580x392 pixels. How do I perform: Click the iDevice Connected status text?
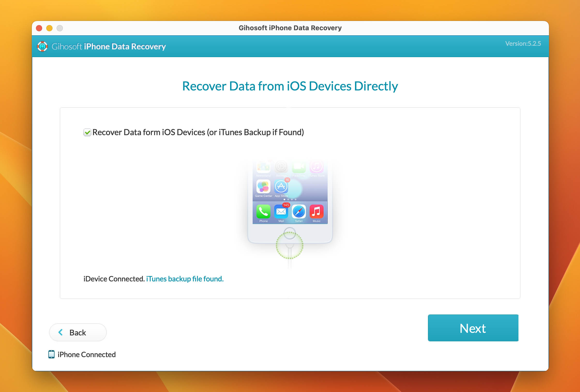[114, 279]
